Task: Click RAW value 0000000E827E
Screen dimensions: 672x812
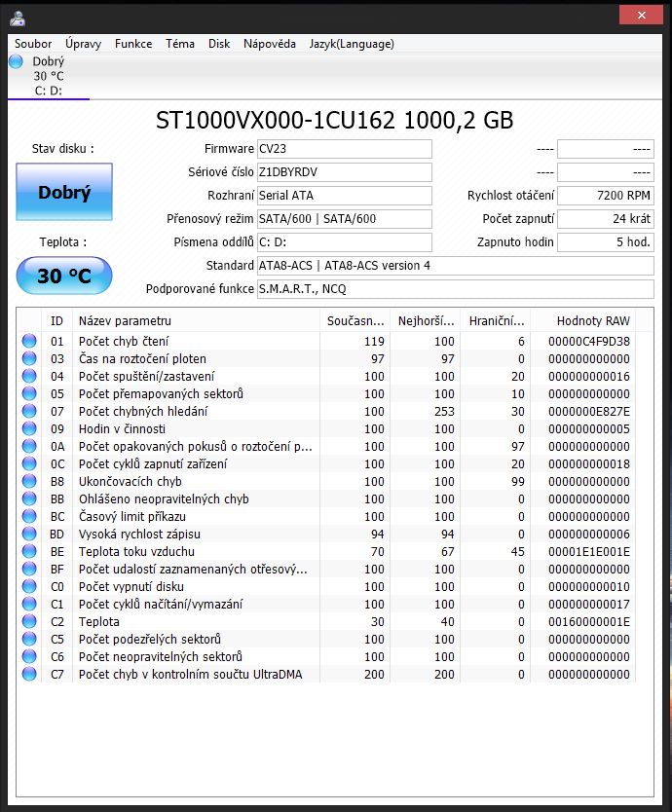Action: pyautogui.click(x=589, y=412)
